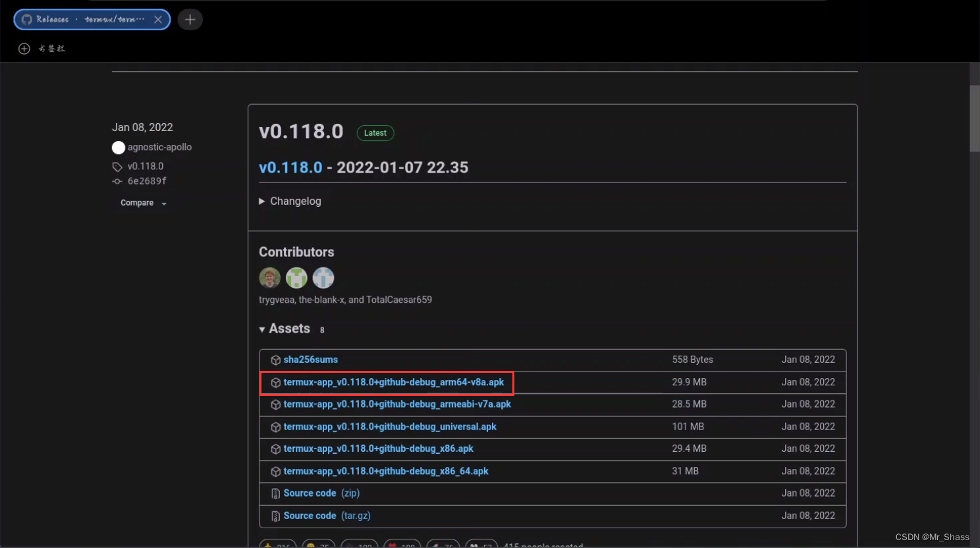Screen dimensions: 980x548
Task: Download the x86 debug apk
Action: pyautogui.click(x=379, y=449)
